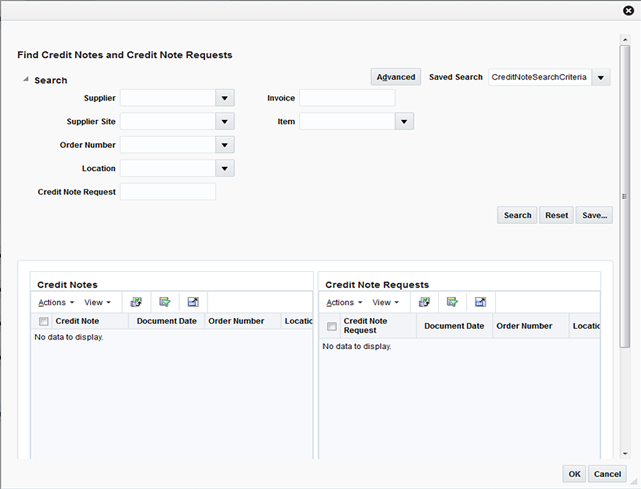
Task: Click the Supplier input field
Action: 168,98
